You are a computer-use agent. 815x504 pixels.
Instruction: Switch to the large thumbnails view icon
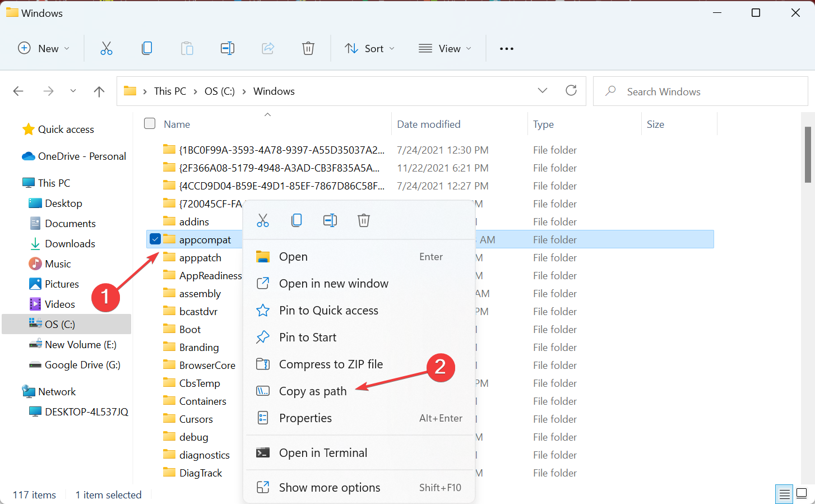[x=802, y=494]
